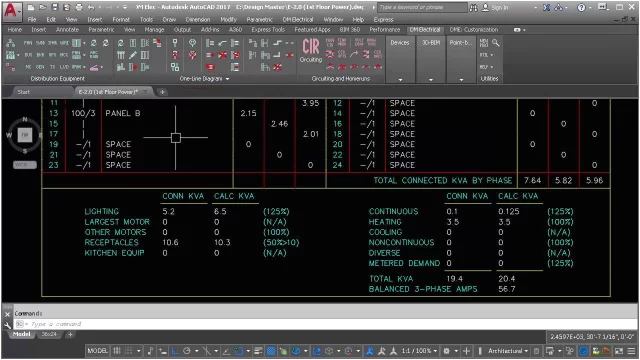Click the coordinates readout in status bar

pos(592,337)
